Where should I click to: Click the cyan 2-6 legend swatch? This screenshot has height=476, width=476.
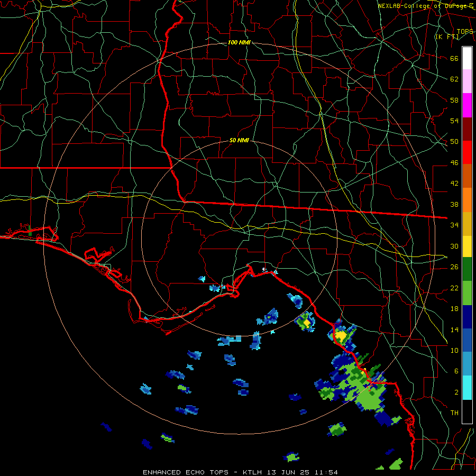467,388
